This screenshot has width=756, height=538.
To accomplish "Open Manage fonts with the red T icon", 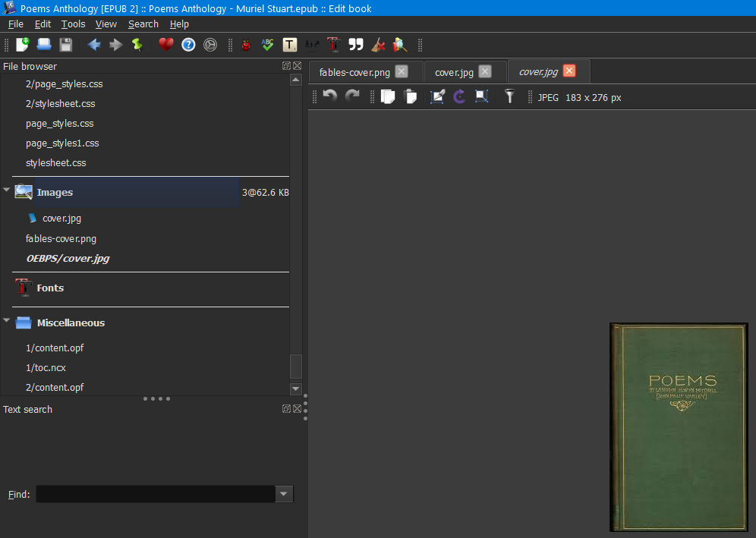I will click(334, 45).
